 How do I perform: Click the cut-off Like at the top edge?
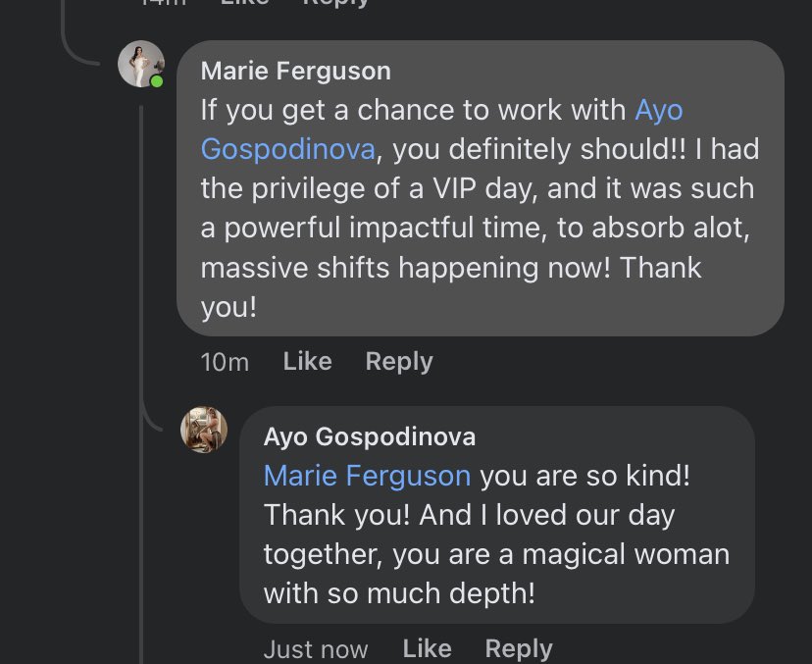tap(244, 3)
